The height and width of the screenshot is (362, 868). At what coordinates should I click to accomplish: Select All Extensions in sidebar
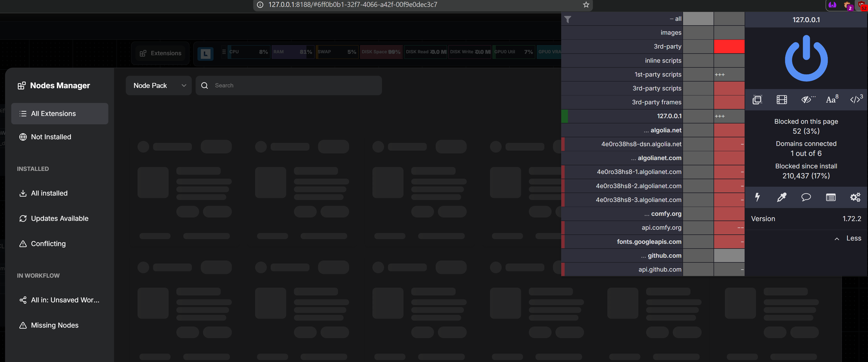tap(60, 113)
